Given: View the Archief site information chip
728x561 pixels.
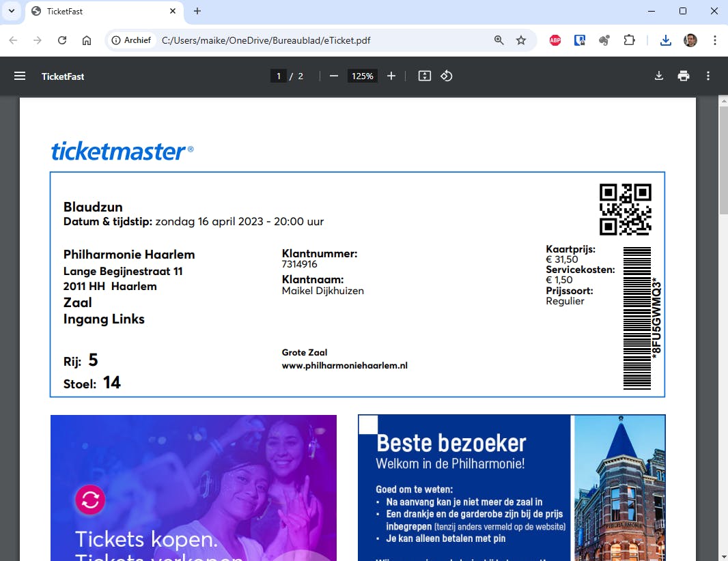Looking at the screenshot, I should click(131, 40).
